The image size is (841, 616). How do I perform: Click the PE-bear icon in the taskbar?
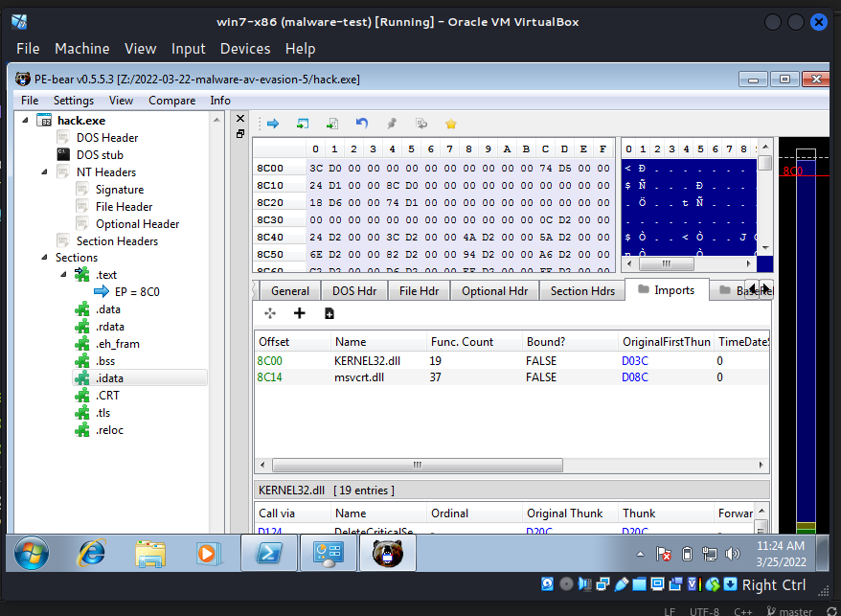387,554
